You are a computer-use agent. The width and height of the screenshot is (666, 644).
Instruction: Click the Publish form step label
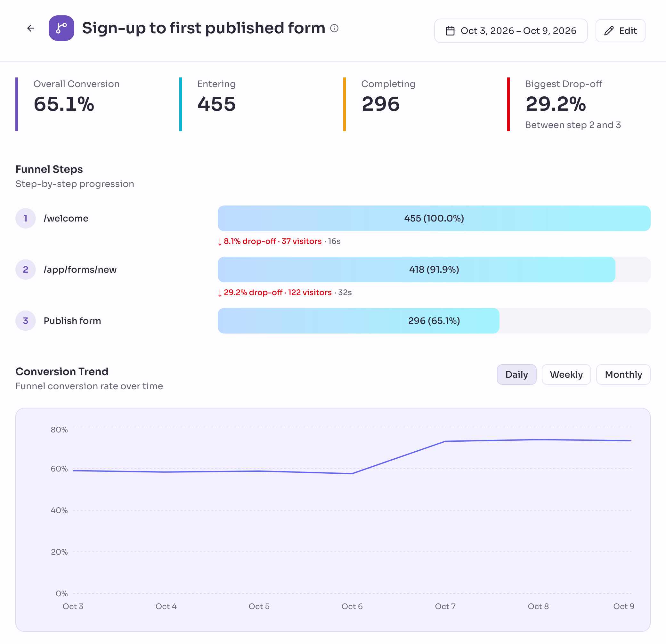[72, 321]
